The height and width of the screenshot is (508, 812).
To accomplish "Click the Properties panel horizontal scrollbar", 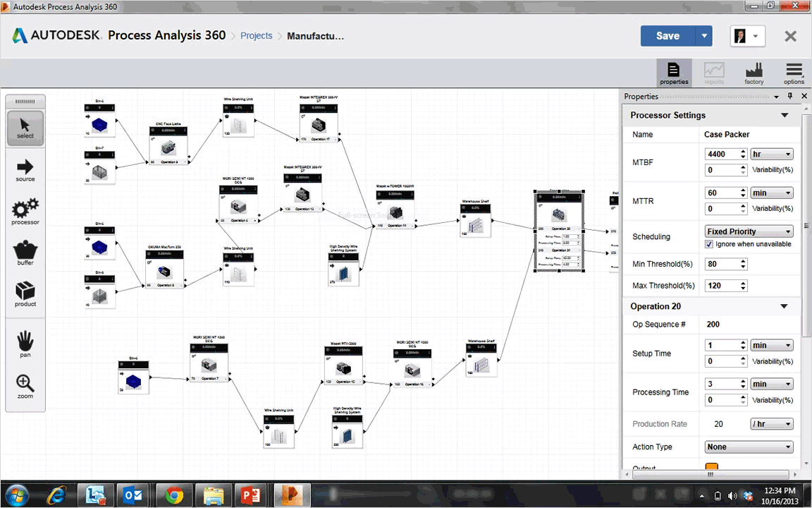I will click(711, 474).
